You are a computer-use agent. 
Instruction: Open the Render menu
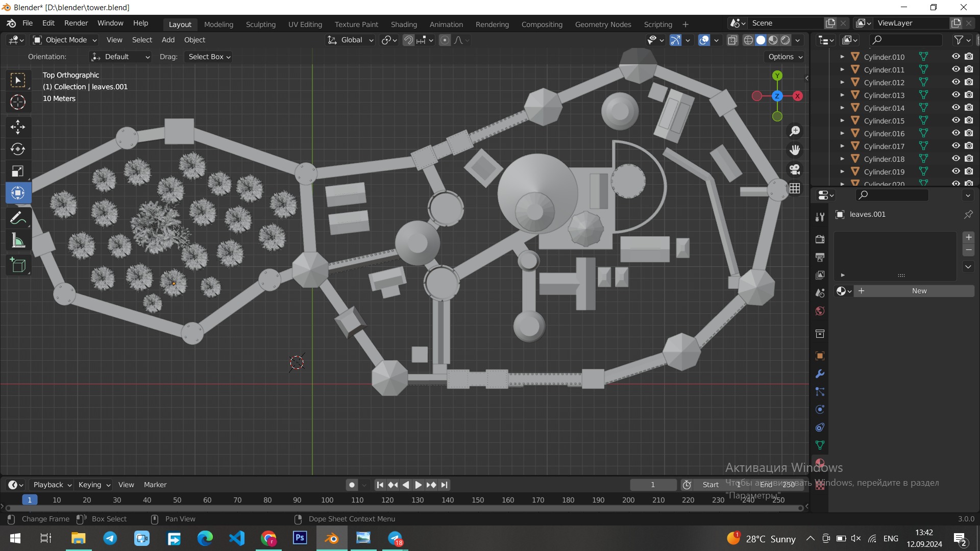76,23
